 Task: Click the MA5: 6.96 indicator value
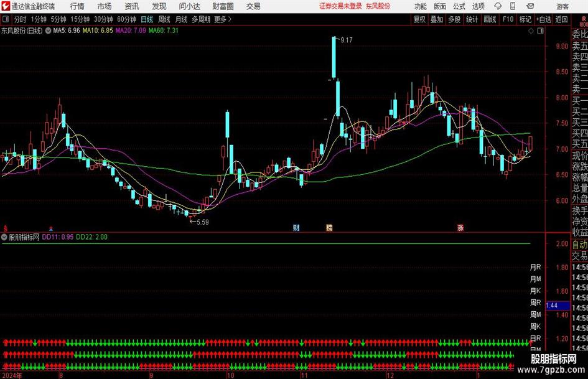tap(67, 30)
